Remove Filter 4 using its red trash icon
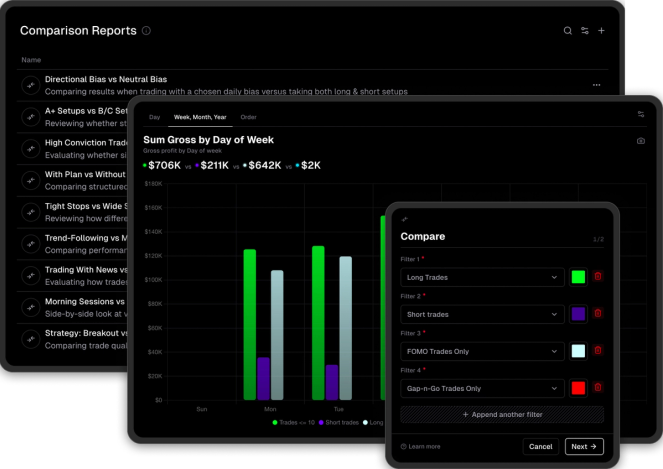 (x=598, y=387)
